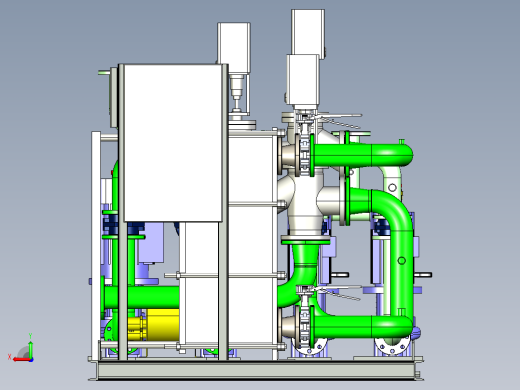Select the gray base skid frame
The image size is (520, 390).
(x=256, y=370)
